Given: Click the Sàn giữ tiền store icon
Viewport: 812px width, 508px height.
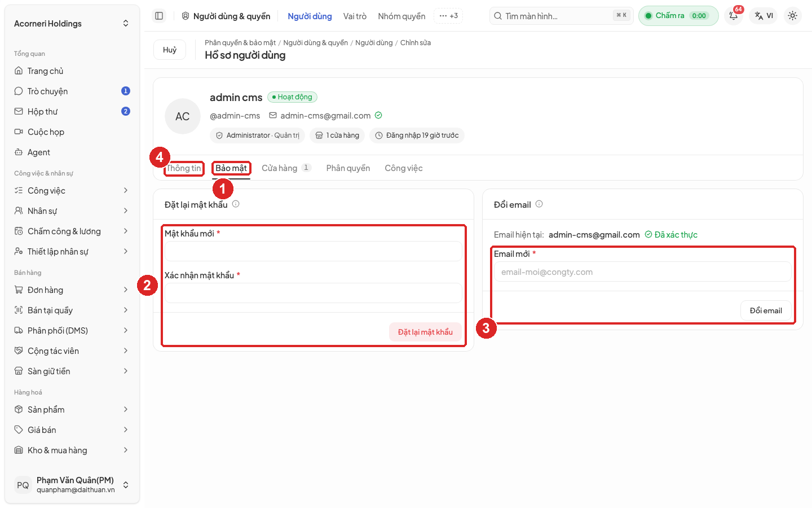Looking at the screenshot, I should point(19,371).
